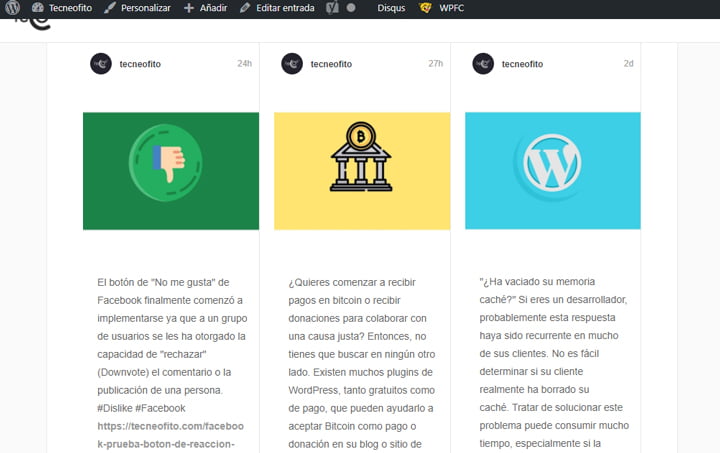Click the pencil icon for Editar entrada
Image resolution: width=720 pixels, height=453 pixels.
[x=245, y=8]
